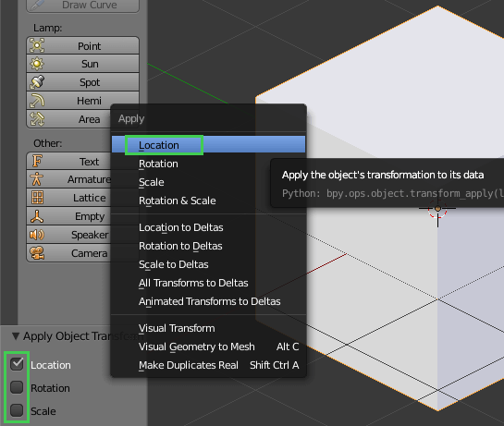
Task: Choose Scale in Apply menu
Action: tap(208, 182)
